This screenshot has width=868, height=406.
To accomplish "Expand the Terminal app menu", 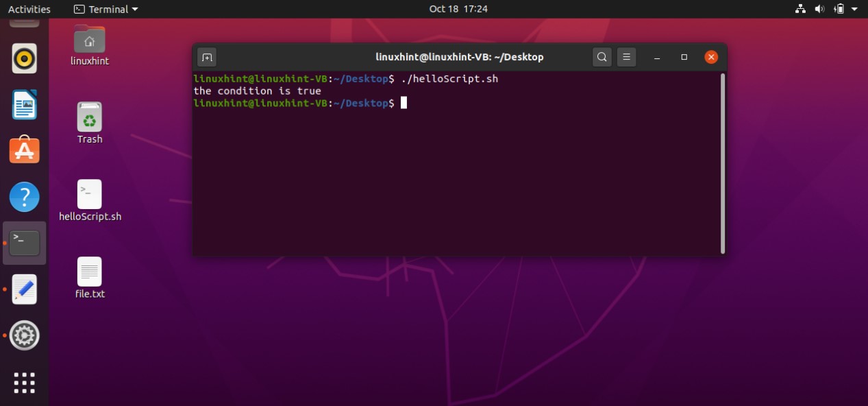I will (106, 9).
